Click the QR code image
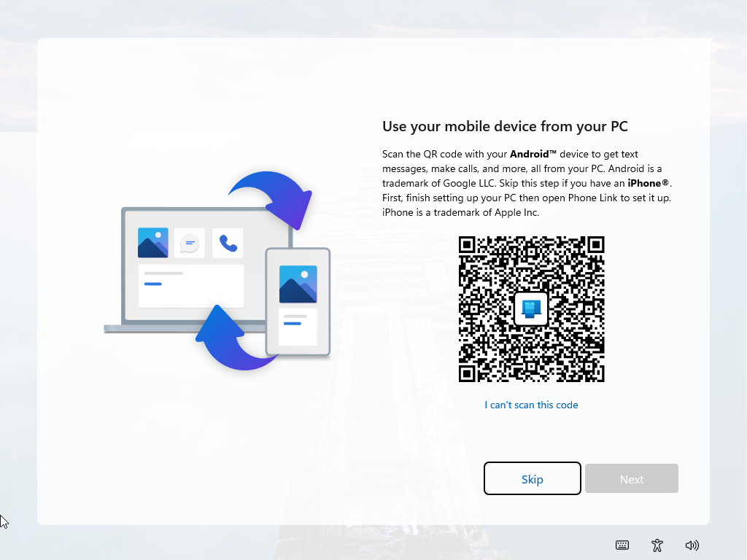The width and height of the screenshot is (747, 560). point(532,309)
